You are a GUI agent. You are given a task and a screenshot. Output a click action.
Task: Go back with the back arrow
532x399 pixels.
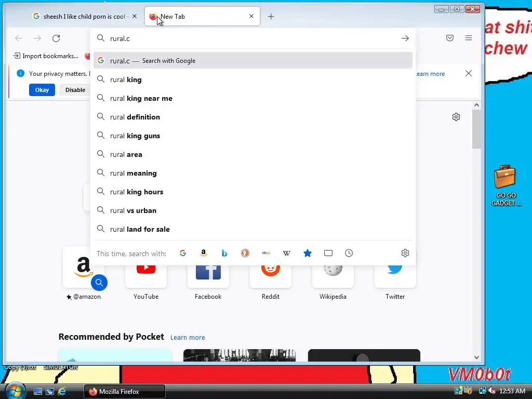coord(19,38)
